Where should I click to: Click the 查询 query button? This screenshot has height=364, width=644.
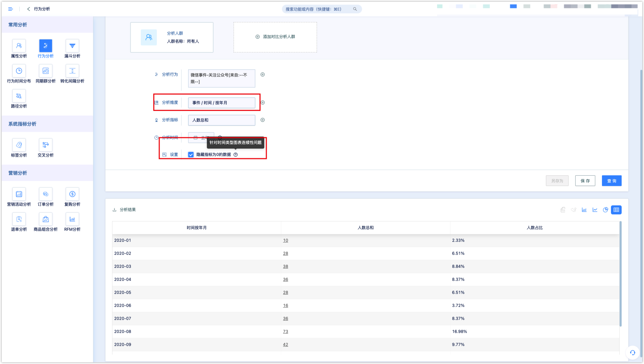tap(611, 181)
